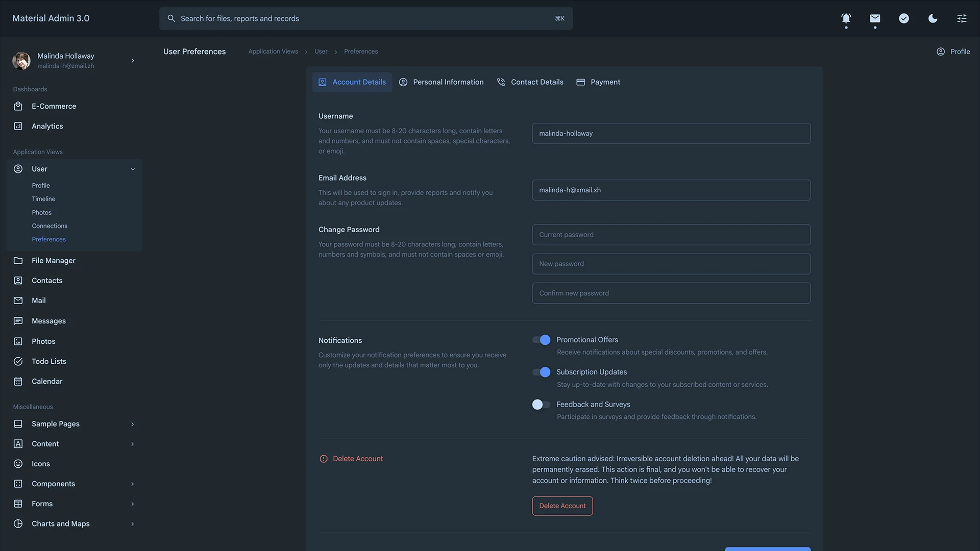Screen dimensions: 980x551
Task: Click the Icons smiley face icon
Action: (18, 464)
